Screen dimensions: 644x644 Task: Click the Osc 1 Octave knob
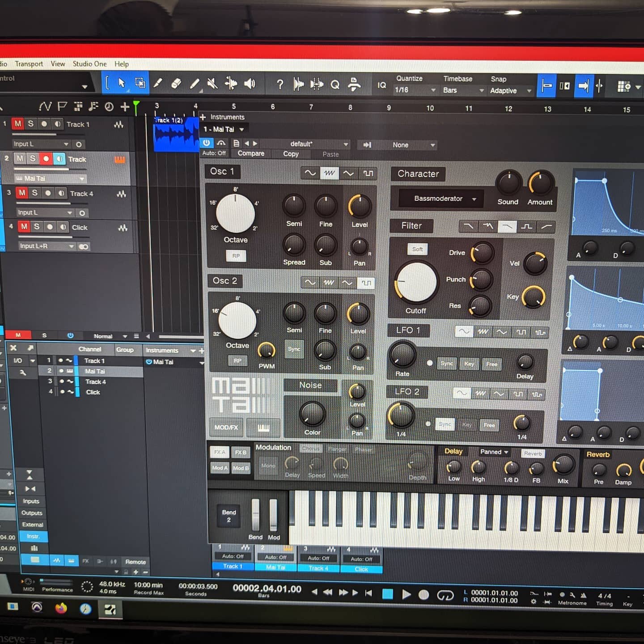coord(235,214)
